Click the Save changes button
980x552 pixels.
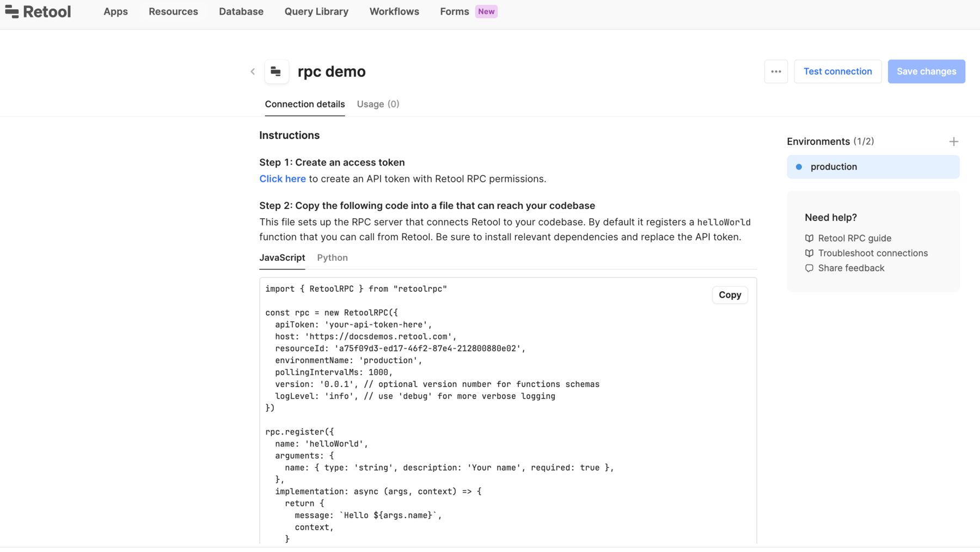tap(926, 71)
